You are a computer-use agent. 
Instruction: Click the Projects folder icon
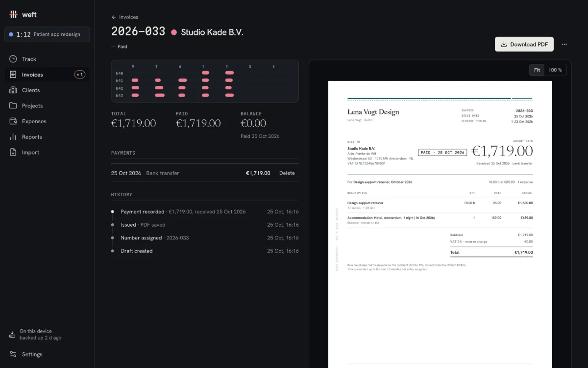pyautogui.click(x=13, y=105)
